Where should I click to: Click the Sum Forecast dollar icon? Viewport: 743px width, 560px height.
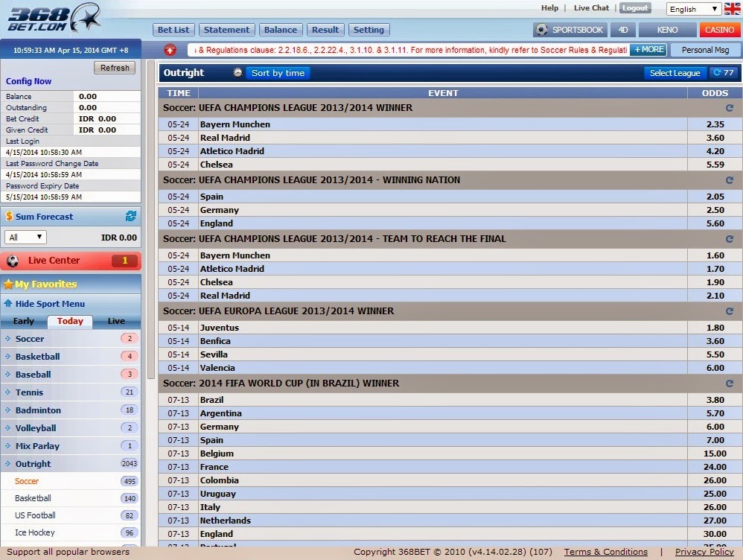(9, 216)
